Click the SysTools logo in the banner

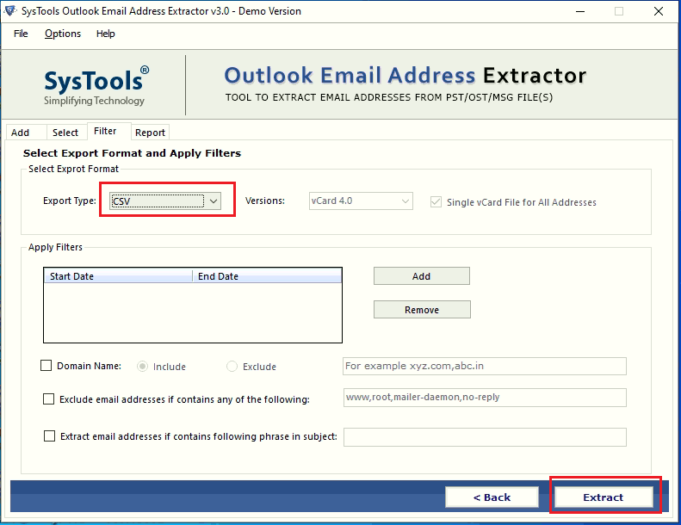(96, 85)
